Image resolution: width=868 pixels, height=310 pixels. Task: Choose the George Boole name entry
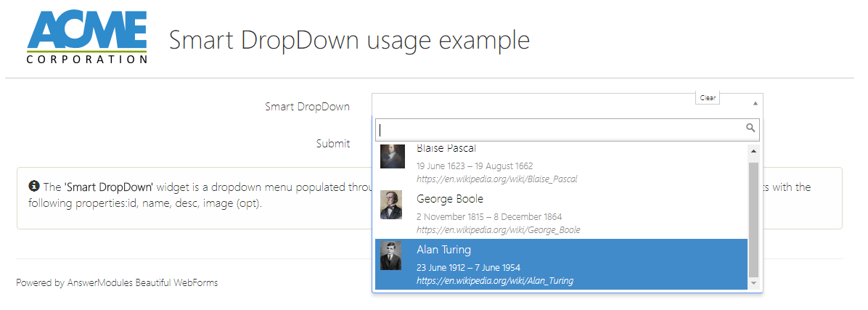click(450, 199)
